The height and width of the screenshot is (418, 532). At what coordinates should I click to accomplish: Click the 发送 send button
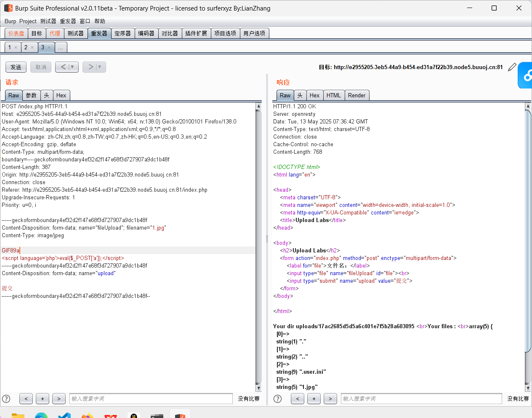(16, 67)
